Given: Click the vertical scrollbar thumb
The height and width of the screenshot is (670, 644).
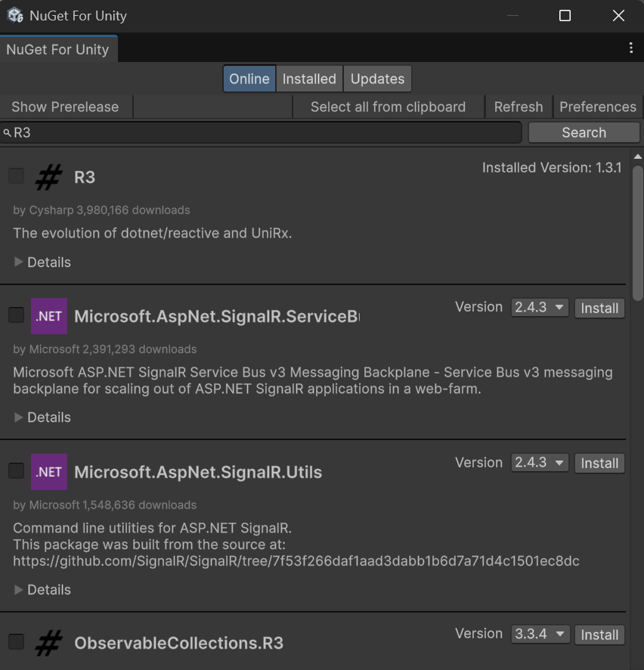Looking at the screenshot, I should [638, 233].
